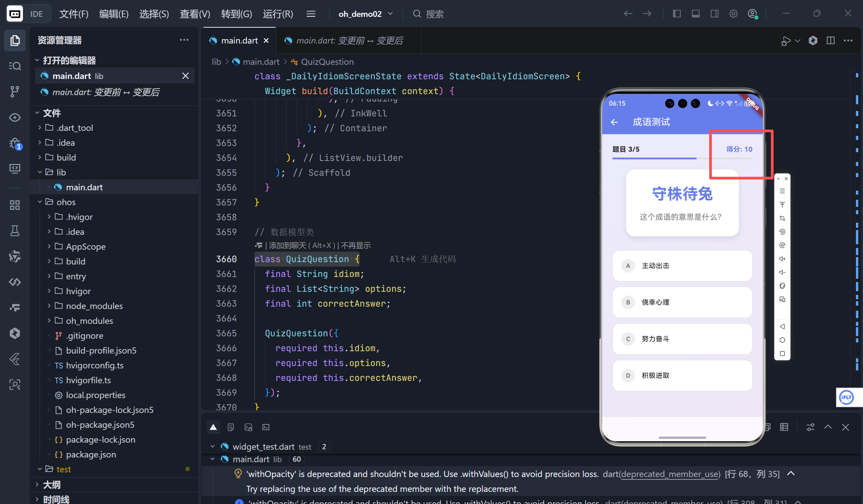The height and width of the screenshot is (504, 863).
Task: Open the Source Control sidebar icon
Action: [x=15, y=91]
